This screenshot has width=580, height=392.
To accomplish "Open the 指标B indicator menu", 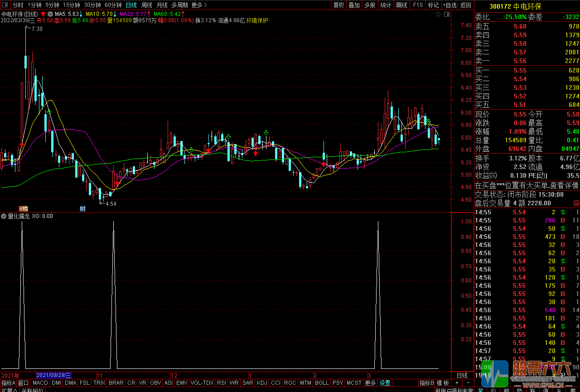I will 426,383.
